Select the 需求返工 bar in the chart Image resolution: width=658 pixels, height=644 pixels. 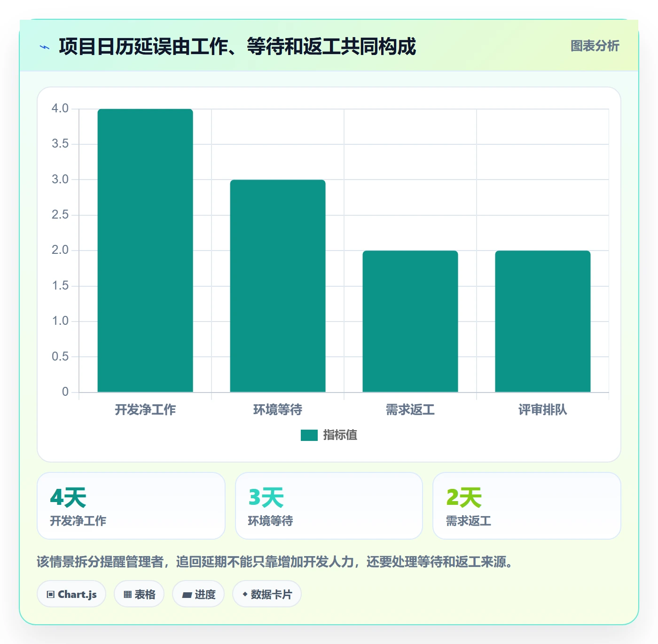point(410,322)
